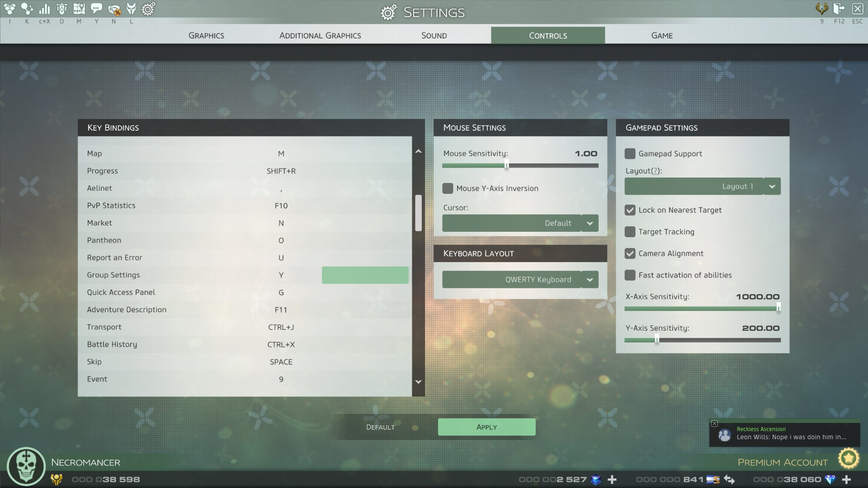868x488 pixels.
Task: Click highlighted secondary binding for Group Settings
Action: point(365,275)
